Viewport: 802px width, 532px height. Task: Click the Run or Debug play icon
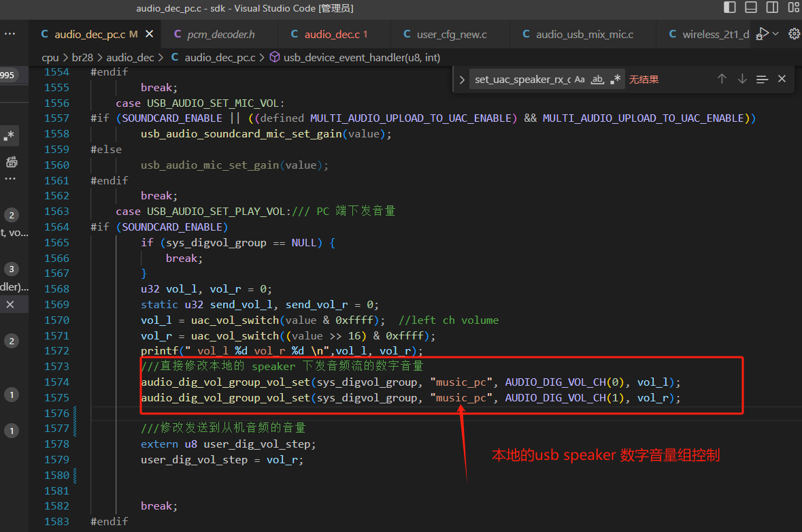(762, 34)
